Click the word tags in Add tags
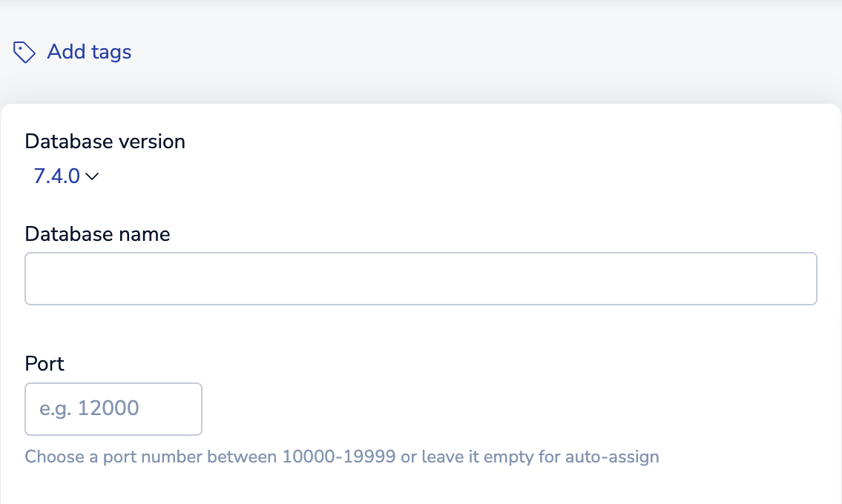Viewport: 842px width, 504px height. (x=112, y=53)
